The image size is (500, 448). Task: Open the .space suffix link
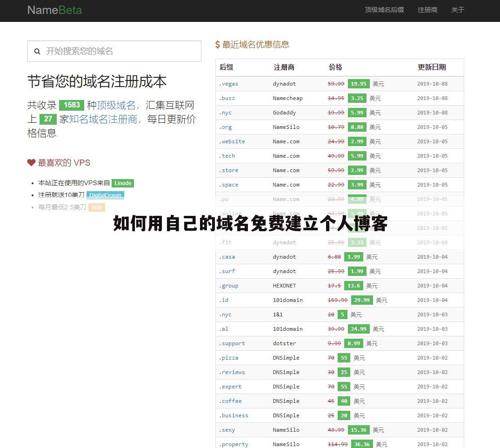(229, 185)
